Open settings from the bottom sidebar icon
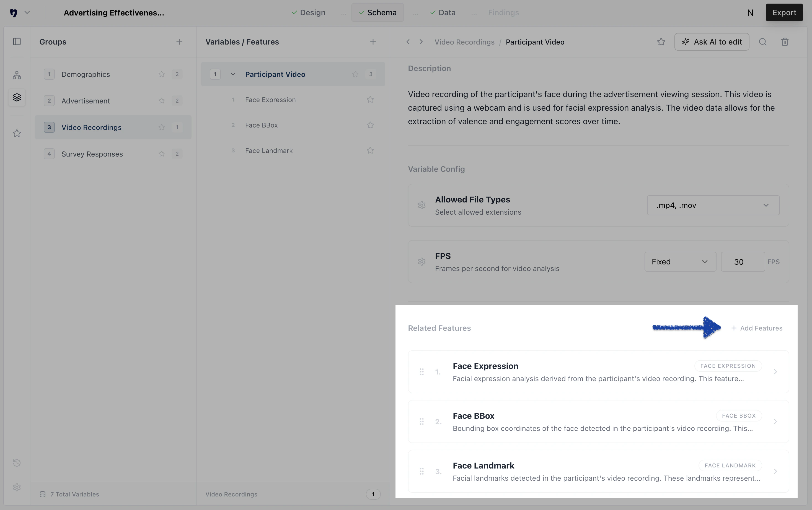Viewport: 812px width, 510px height. [17, 487]
